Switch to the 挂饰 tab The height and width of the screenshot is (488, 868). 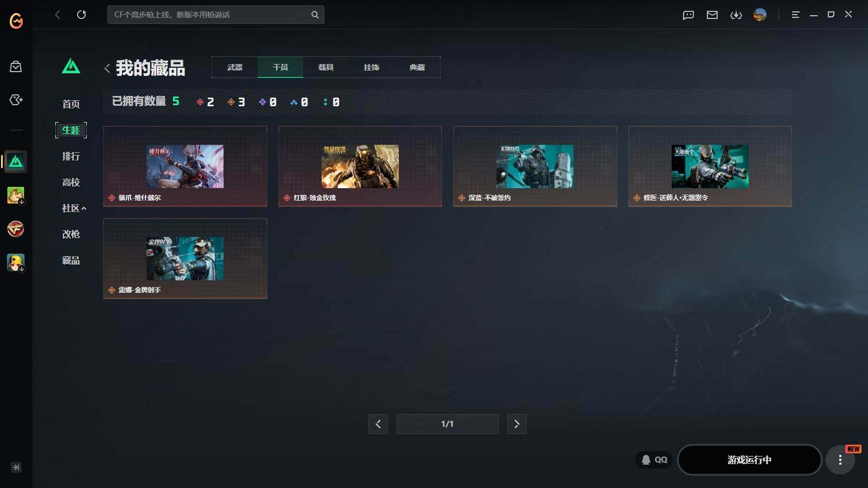coord(372,67)
